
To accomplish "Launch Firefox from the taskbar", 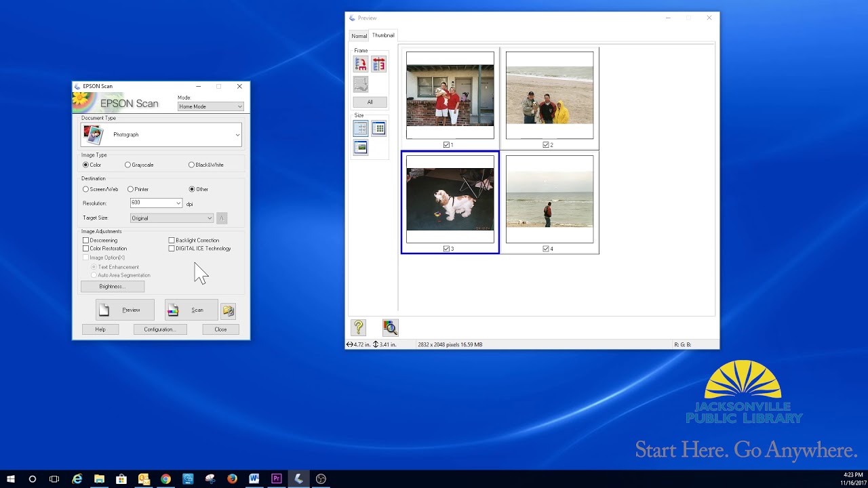I will 232,479.
